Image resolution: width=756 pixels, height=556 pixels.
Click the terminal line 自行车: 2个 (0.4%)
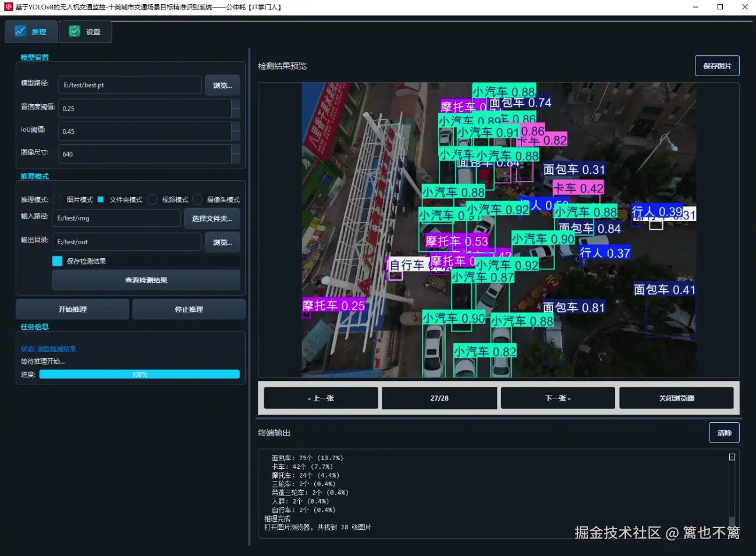303,510
